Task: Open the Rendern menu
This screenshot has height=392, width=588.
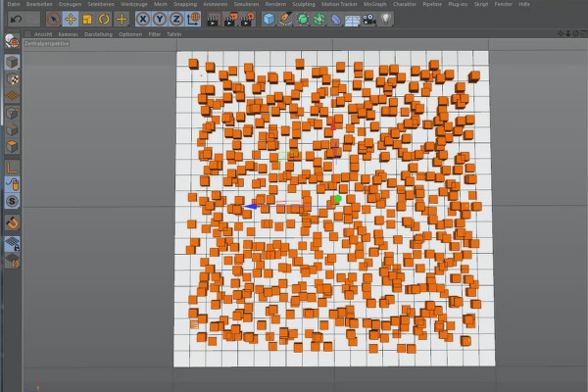Action: (x=275, y=4)
